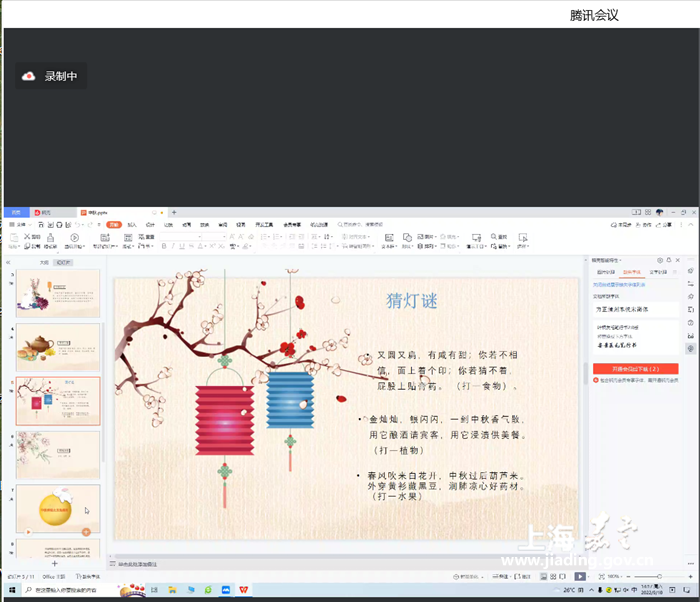Expand the numbering list dropdown
Screen dimensions: 700x602
(282, 237)
